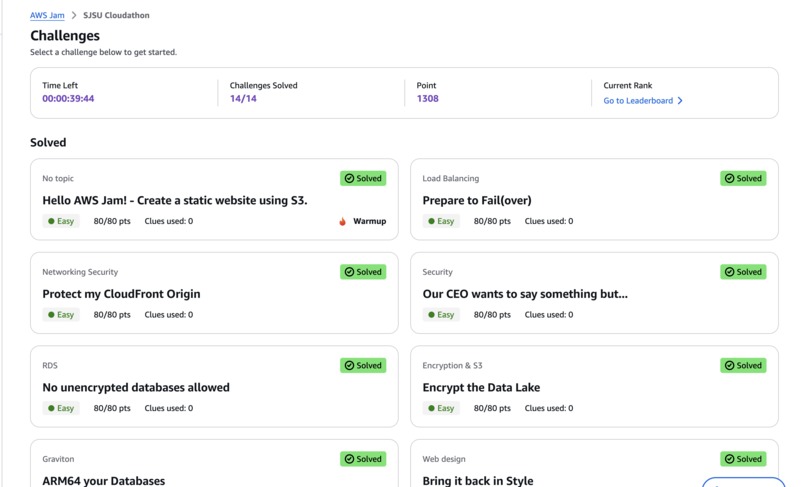Screen dimensions: 806x487
Task: Click the Time Left value 00:00:39:44
Action: 68,99
